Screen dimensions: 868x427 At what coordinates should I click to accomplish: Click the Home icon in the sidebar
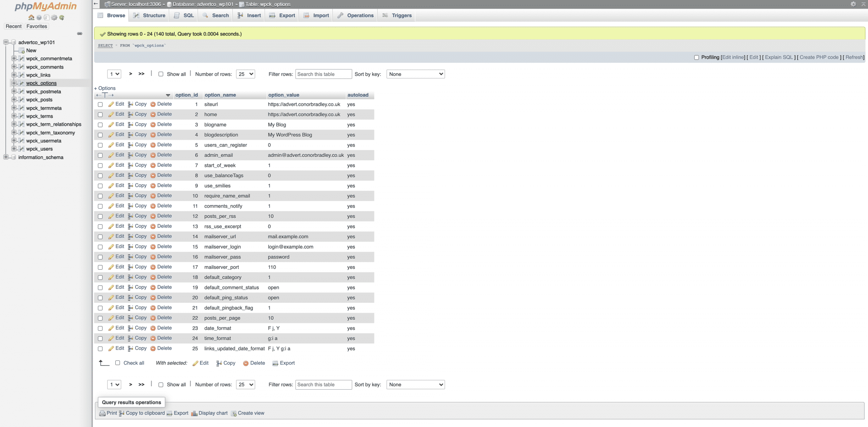(31, 18)
